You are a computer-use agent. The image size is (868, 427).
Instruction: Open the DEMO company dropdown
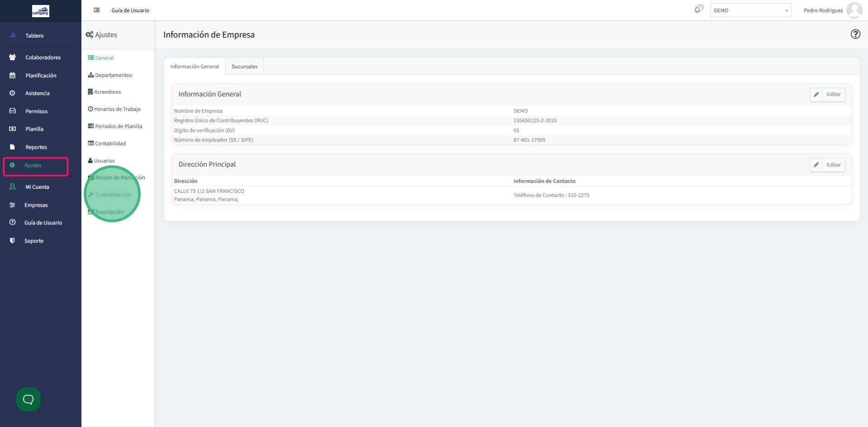[x=751, y=10]
